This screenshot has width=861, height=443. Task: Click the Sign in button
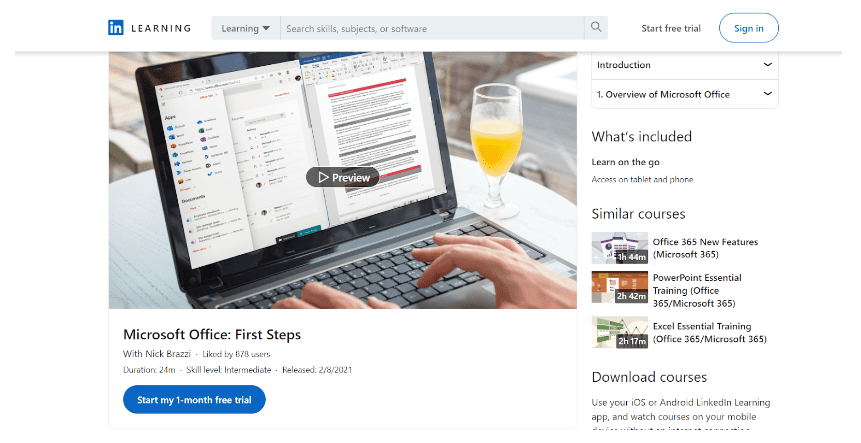tap(748, 28)
